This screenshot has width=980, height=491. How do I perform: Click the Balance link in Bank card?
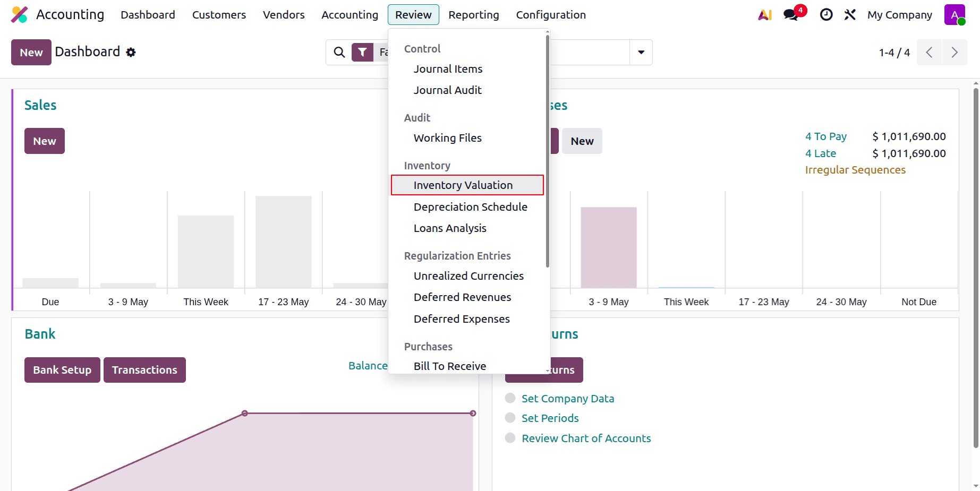point(368,366)
